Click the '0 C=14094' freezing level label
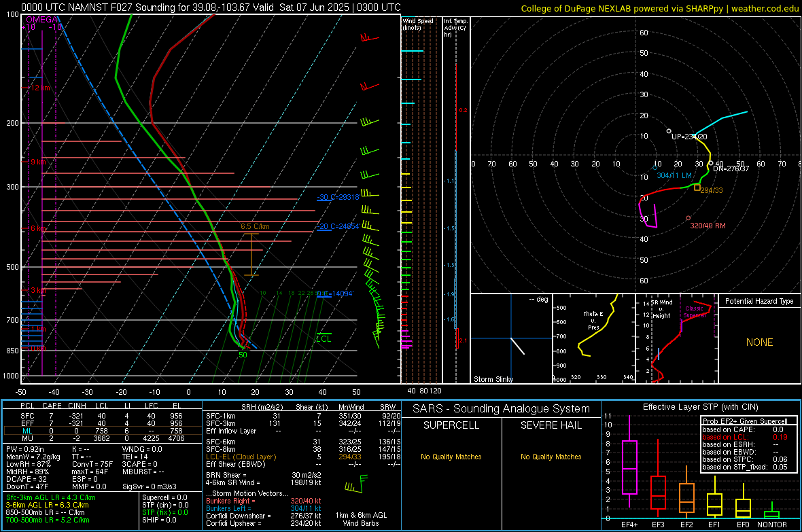This screenshot has width=802, height=532. click(335, 294)
